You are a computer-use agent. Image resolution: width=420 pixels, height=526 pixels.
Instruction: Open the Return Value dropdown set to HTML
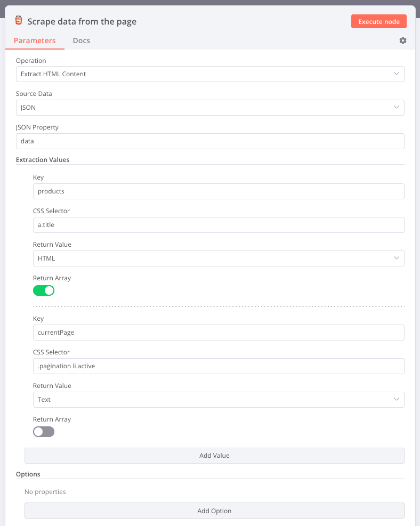[x=219, y=258]
